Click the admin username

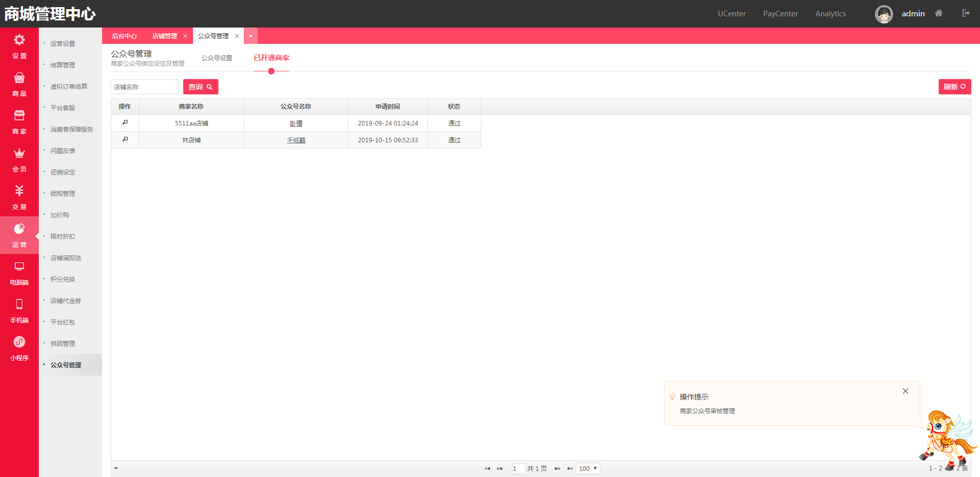pos(913,14)
